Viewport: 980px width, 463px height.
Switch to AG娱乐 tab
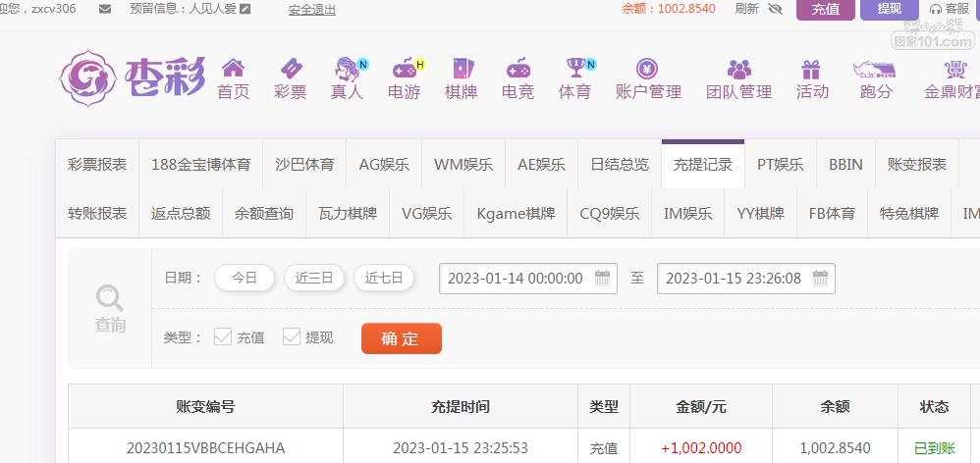point(384,164)
